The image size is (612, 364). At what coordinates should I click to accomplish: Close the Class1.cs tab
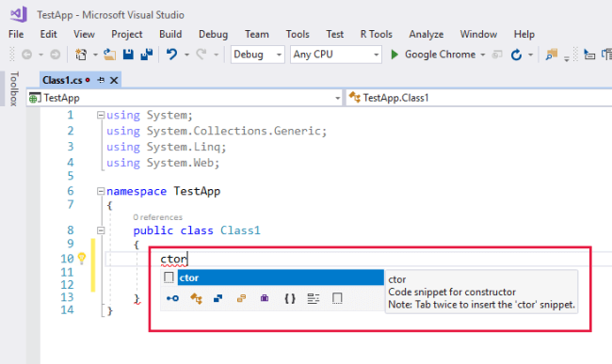[114, 80]
